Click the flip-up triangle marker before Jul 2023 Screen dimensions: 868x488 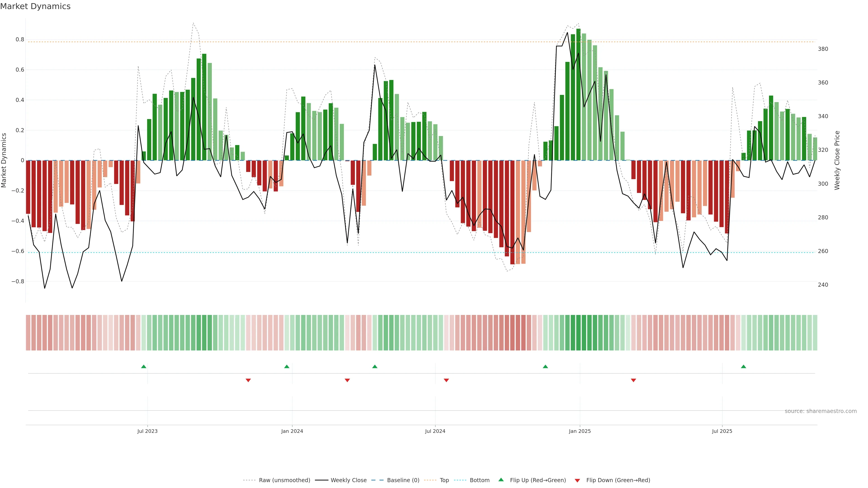pyautogui.click(x=144, y=366)
